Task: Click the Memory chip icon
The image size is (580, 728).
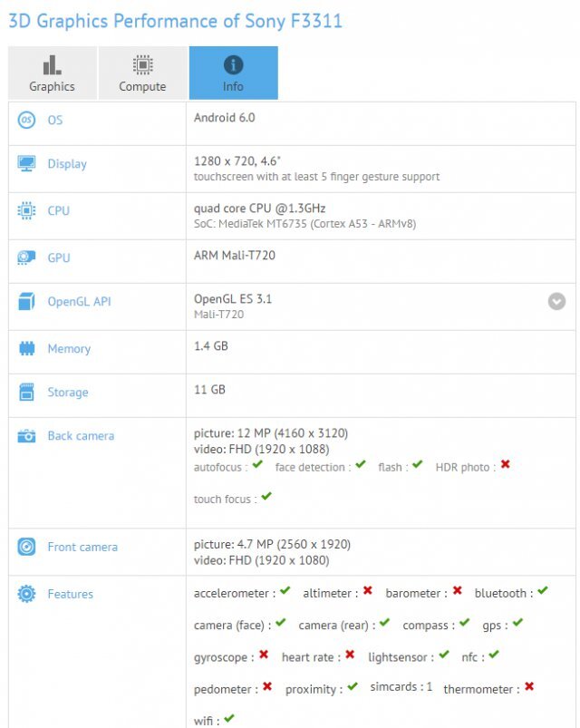Action: 27,349
